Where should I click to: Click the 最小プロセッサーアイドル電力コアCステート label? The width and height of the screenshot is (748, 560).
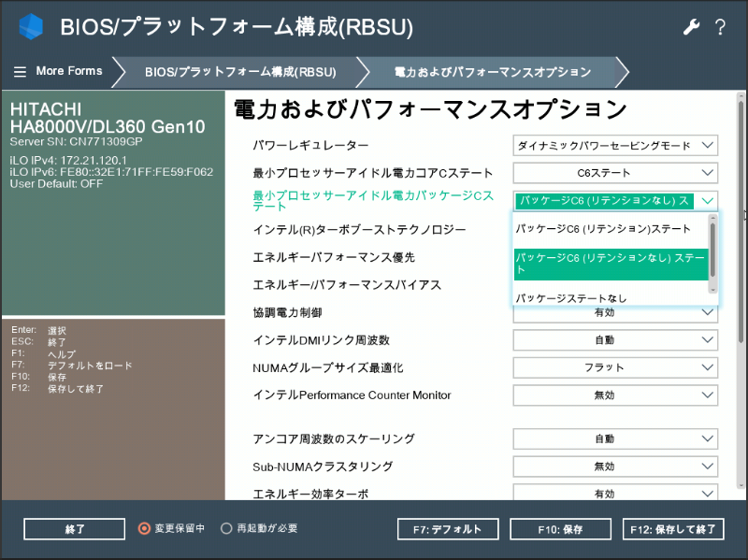372,173
